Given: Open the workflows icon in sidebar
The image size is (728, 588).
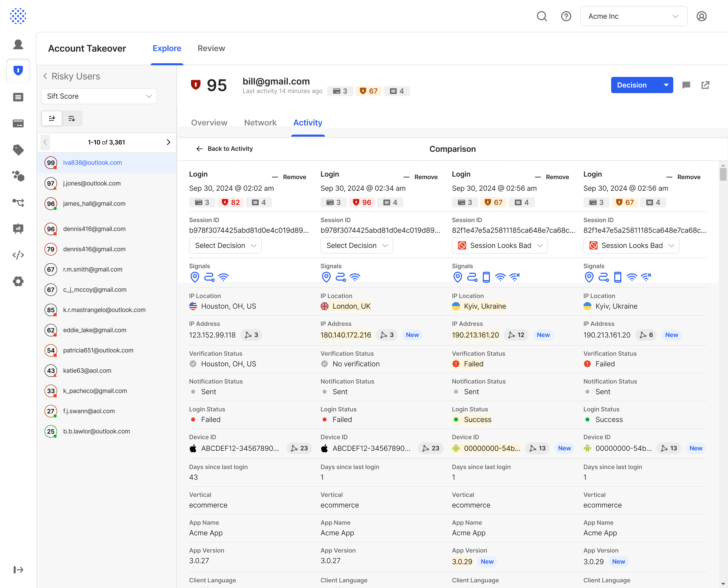Looking at the screenshot, I should click(18, 203).
